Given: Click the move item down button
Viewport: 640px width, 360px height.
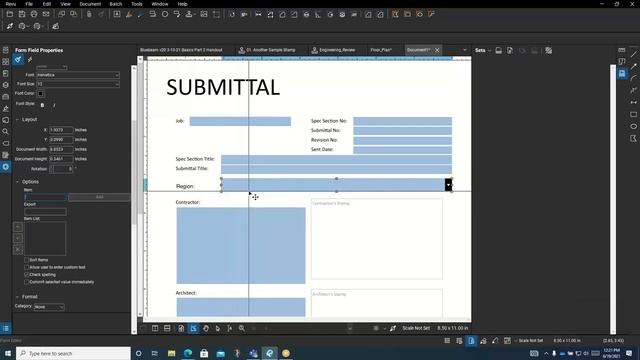Looking at the screenshot, I should tap(18, 238).
